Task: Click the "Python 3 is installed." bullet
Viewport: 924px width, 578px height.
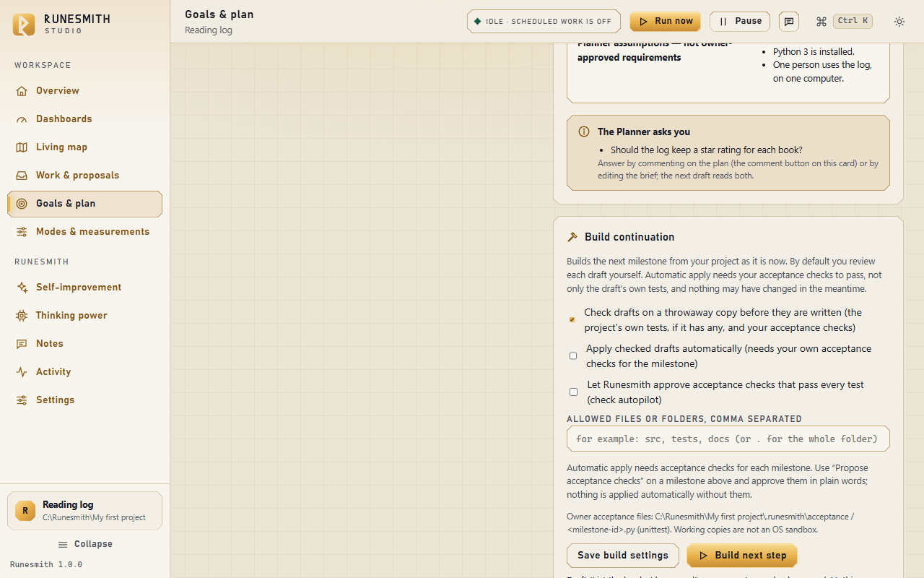Action: click(x=814, y=52)
